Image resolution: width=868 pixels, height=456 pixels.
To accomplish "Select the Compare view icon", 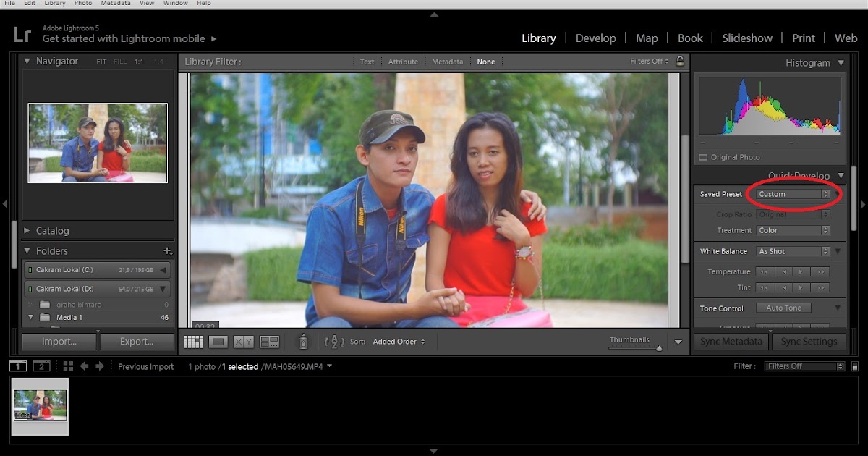I will [x=243, y=341].
